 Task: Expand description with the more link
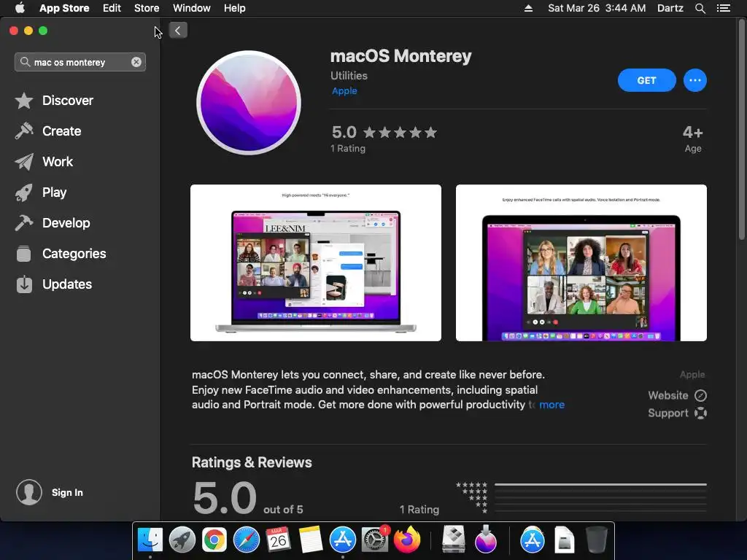[551, 405]
